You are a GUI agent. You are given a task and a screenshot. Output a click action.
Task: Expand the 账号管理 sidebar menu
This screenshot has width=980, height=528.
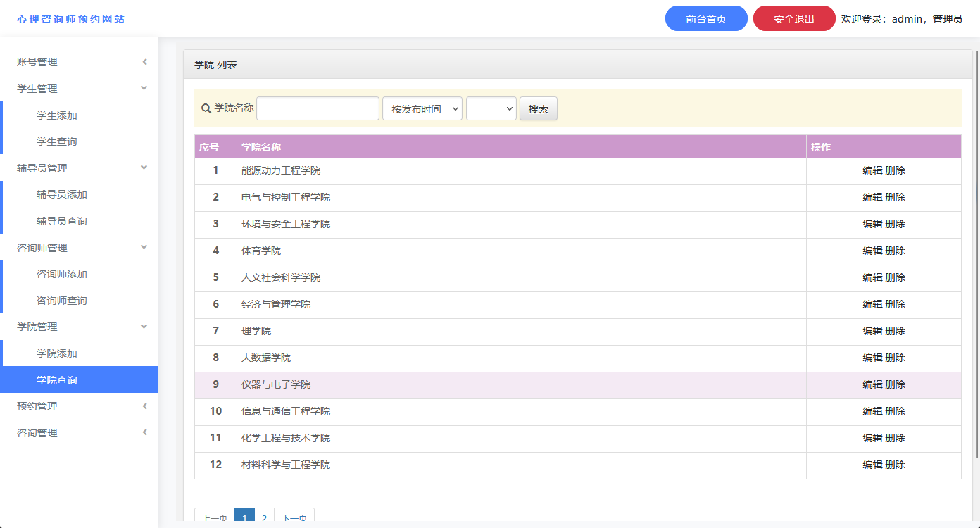[x=79, y=62]
